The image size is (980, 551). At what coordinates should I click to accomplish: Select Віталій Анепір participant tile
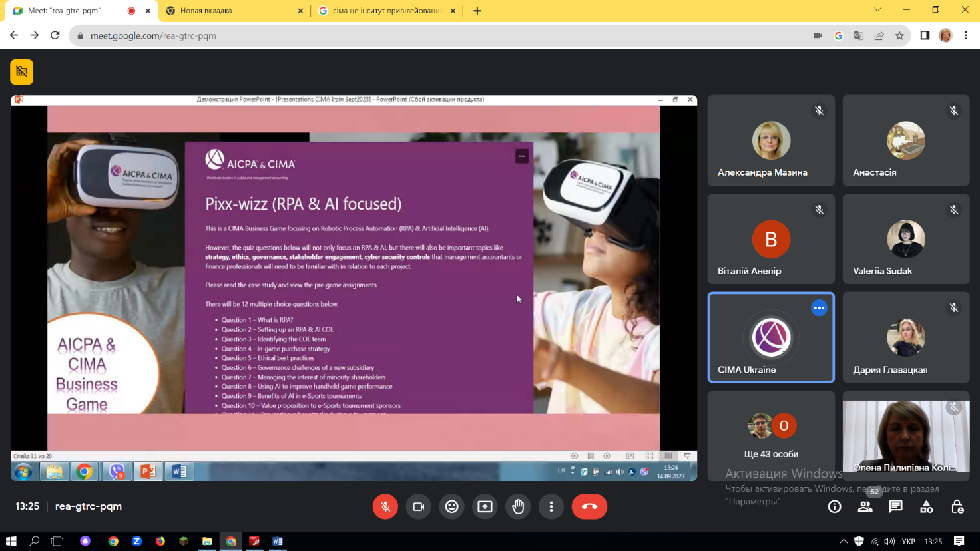click(771, 239)
